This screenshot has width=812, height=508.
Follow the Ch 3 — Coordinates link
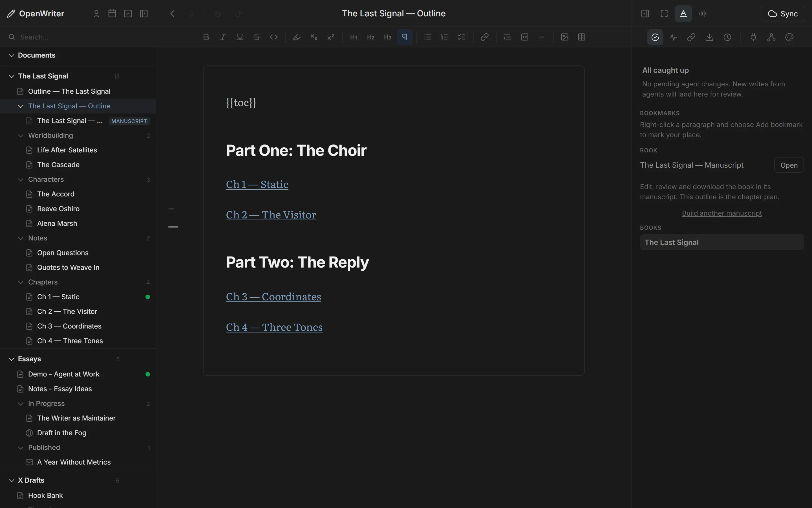(273, 297)
